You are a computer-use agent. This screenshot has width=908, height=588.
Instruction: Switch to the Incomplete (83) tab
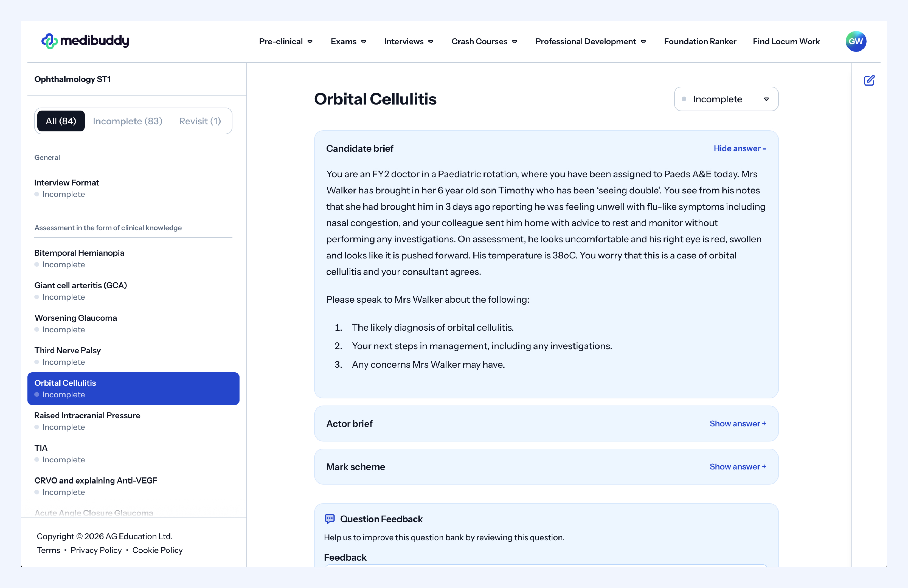tap(127, 121)
